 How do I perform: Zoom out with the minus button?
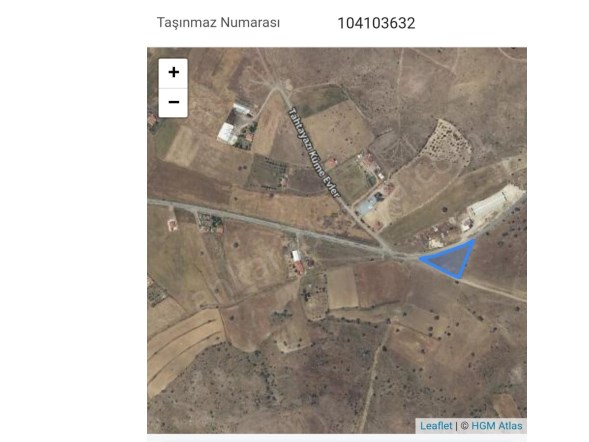(173, 103)
